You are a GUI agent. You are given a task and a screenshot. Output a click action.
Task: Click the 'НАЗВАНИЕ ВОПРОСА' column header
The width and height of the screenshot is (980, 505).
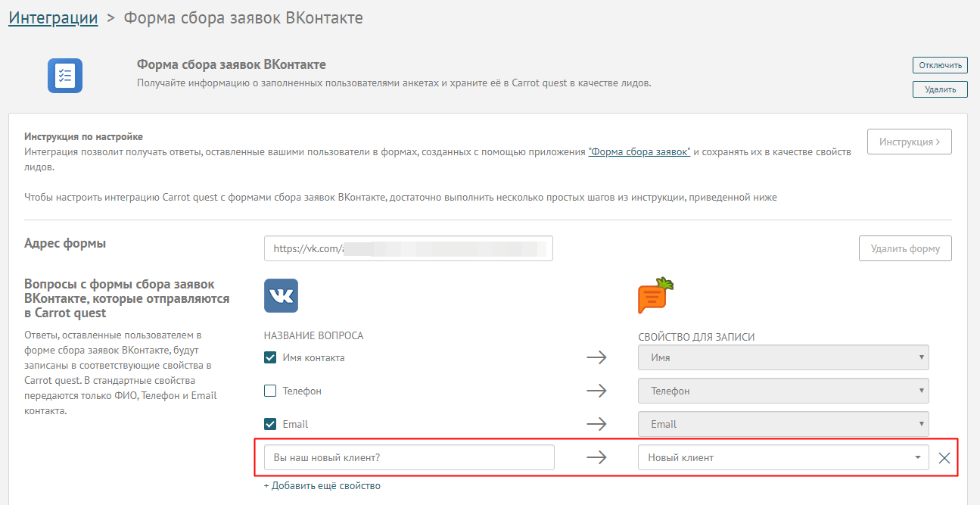[x=314, y=335]
